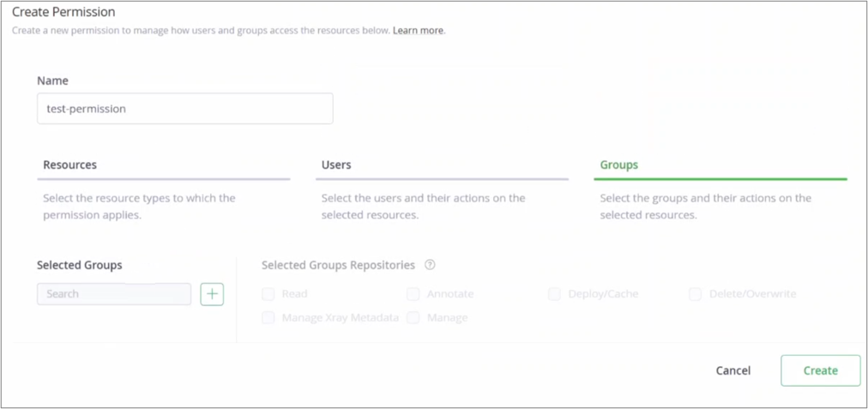Select the Groups tab
Viewport: 868px width, 409px height.
pos(618,165)
